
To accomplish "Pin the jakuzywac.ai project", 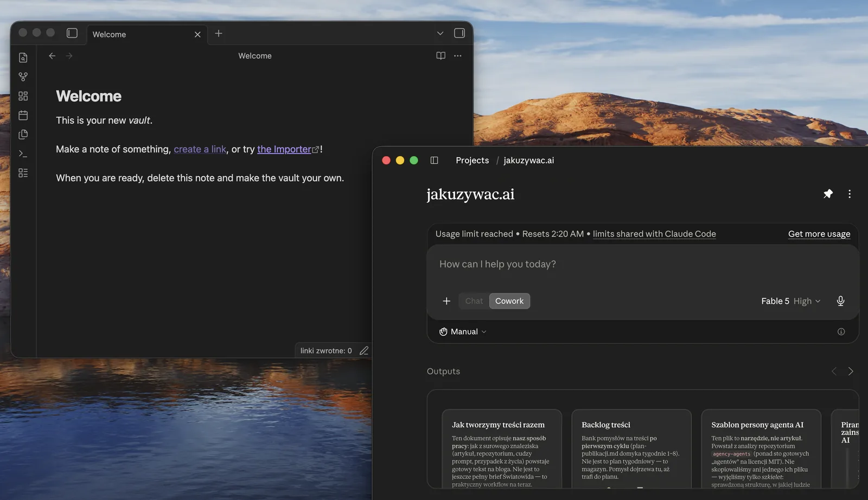I will 828,194.
